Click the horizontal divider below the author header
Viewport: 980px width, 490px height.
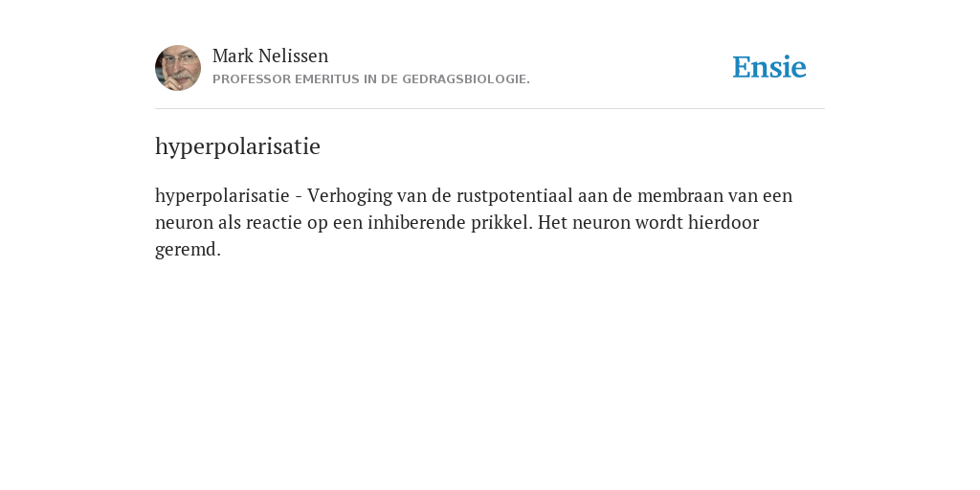point(490,109)
